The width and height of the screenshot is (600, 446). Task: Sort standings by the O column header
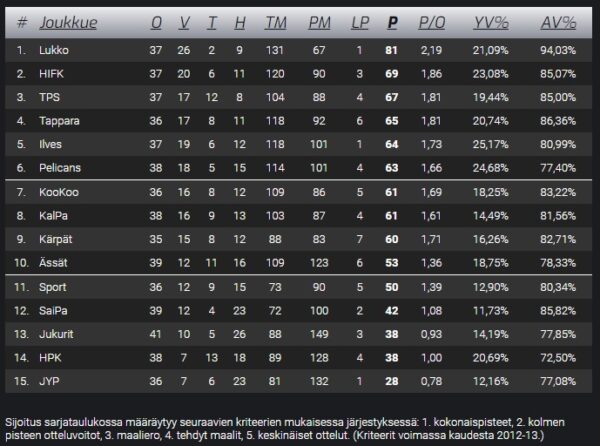click(156, 22)
